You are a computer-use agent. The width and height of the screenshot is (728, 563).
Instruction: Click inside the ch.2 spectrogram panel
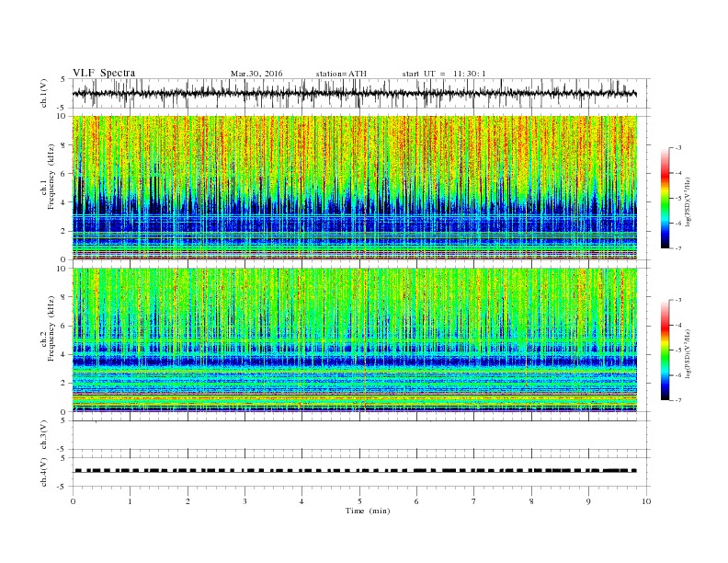355,340
